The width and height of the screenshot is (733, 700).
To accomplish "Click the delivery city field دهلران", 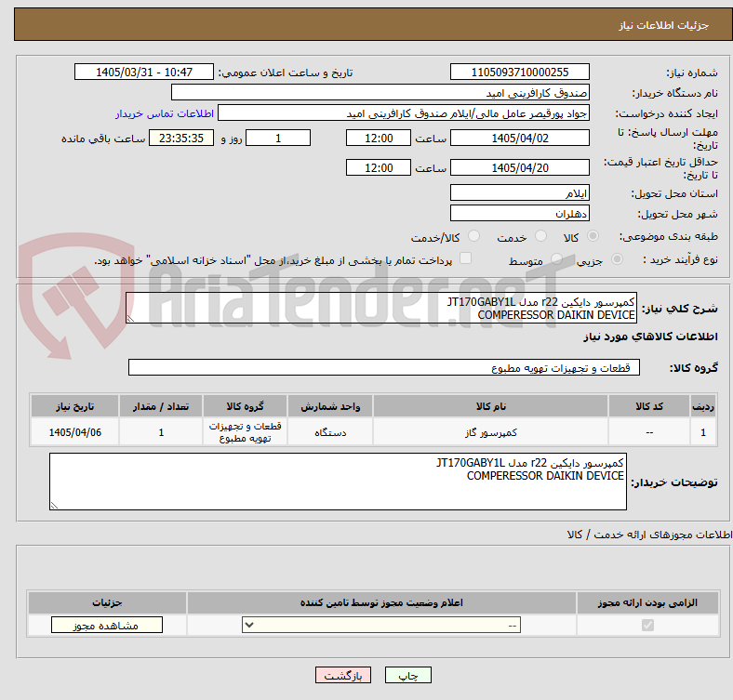I will click(519, 213).
